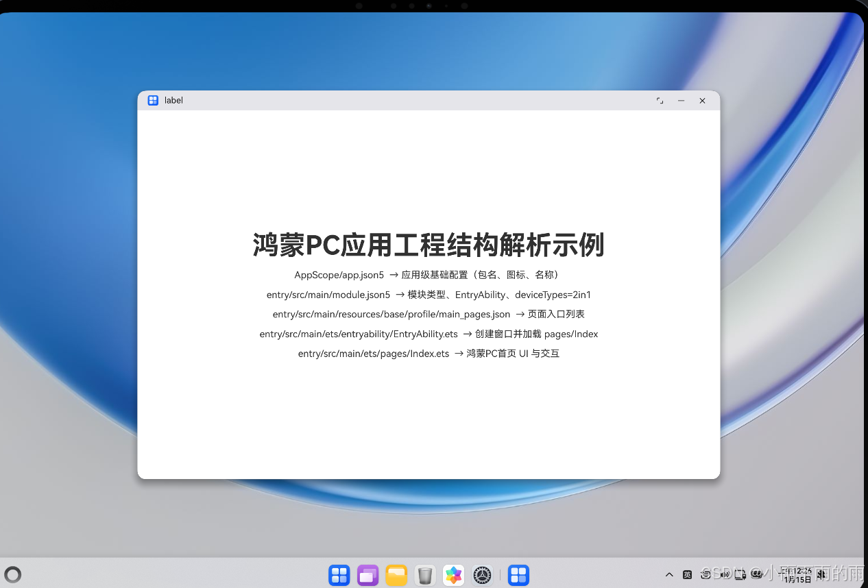Open the app launcher grid in dock
Viewport: 868px width, 588px height.
339,575
